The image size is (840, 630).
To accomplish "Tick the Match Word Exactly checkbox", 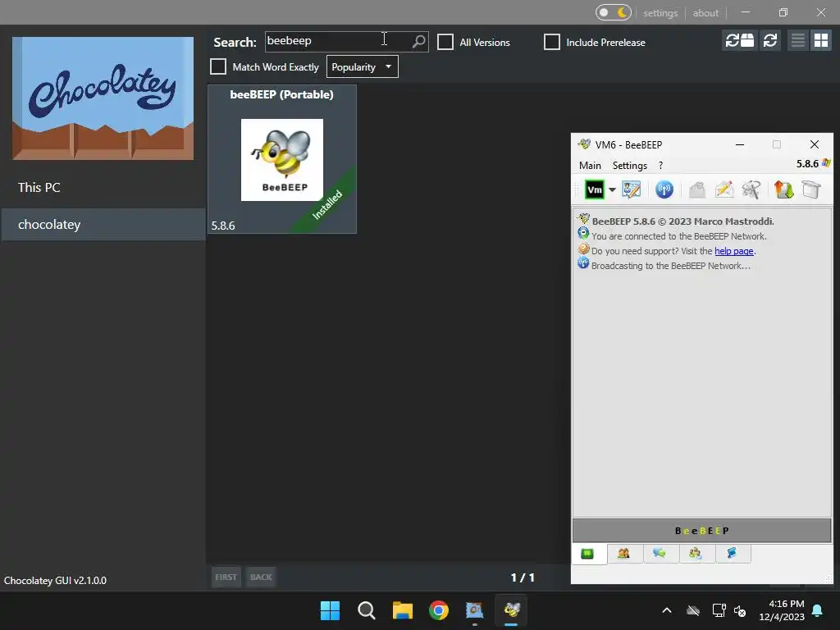I will pos(218,66).
